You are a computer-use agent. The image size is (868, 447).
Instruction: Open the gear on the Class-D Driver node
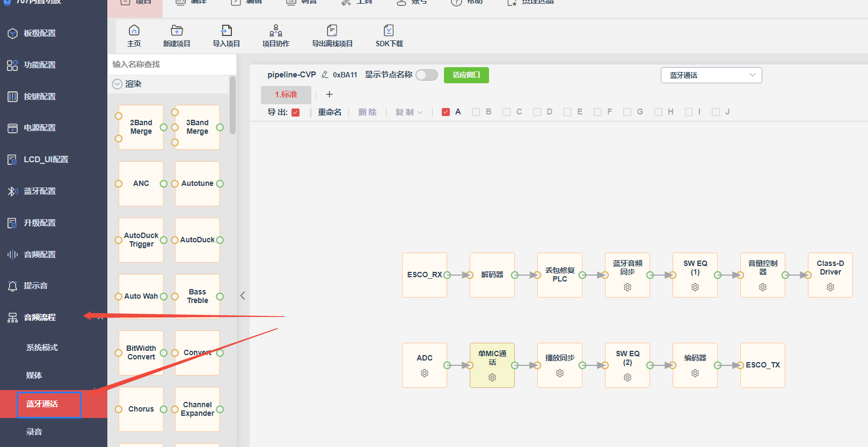click(x=830, y=287)
